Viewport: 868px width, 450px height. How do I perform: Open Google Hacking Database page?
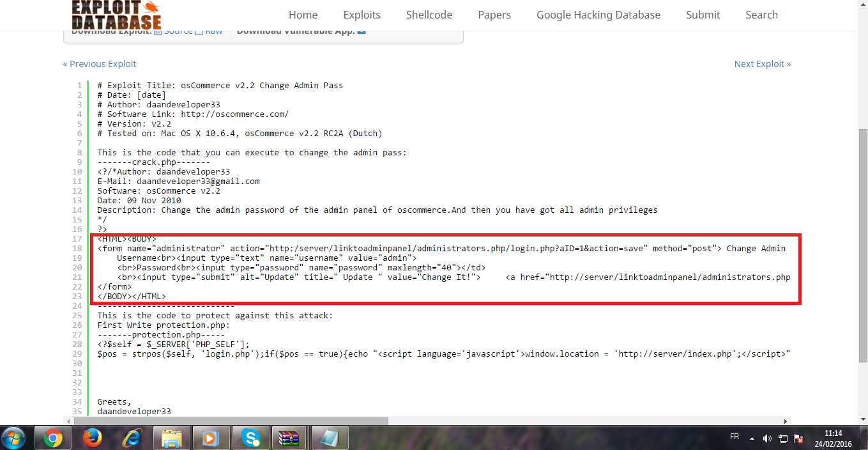(x=598, y=15)
